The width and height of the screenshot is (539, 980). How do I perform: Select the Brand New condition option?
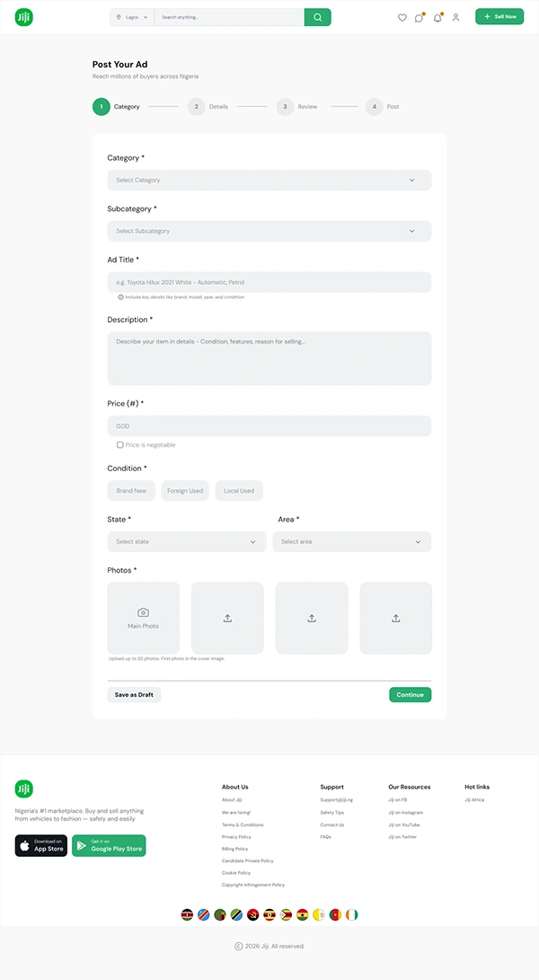(131, 491)
